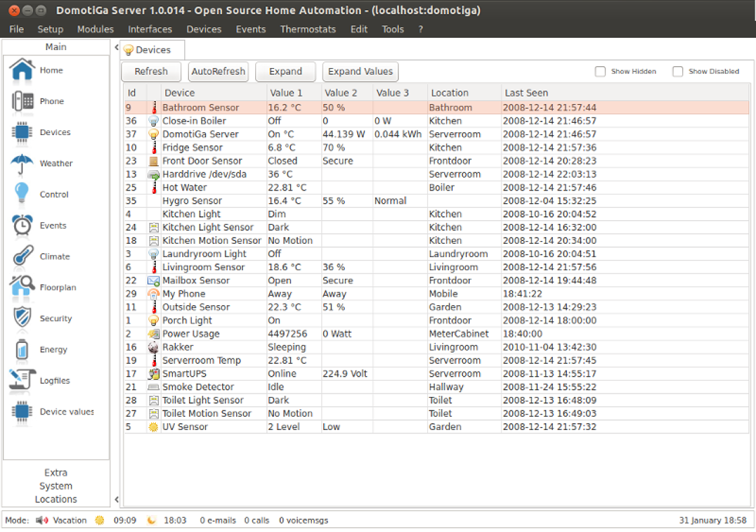The height and width of the screenshot is (532, 756).
Task: Select the Security shield icon
Action: tap(22, 319)
